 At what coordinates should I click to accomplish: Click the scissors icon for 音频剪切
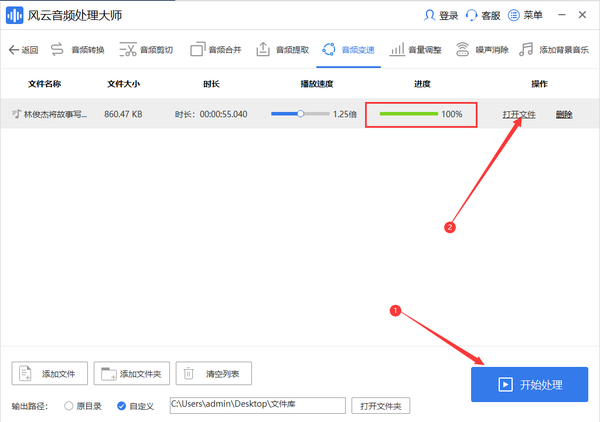[x=128, y=49]
